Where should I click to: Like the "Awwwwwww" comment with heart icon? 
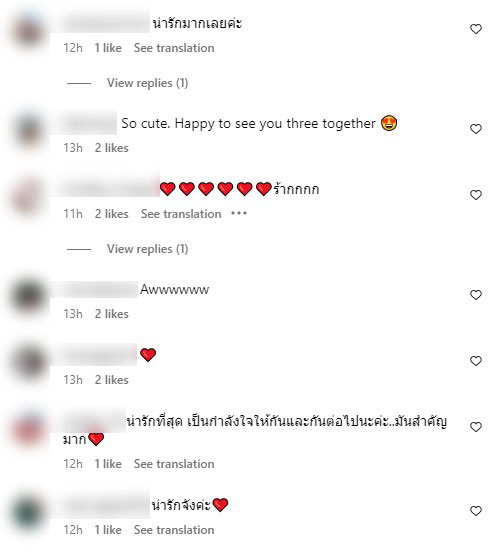pos(475,295)
